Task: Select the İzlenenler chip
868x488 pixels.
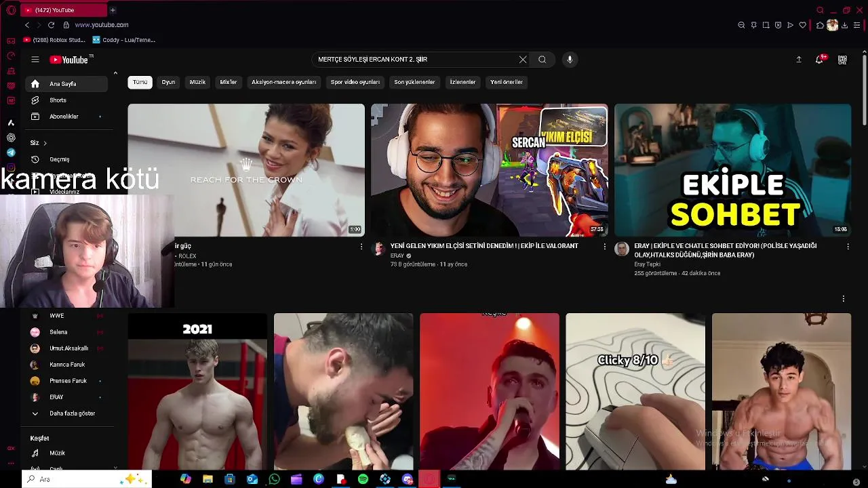Action: [x=462, y=82]
